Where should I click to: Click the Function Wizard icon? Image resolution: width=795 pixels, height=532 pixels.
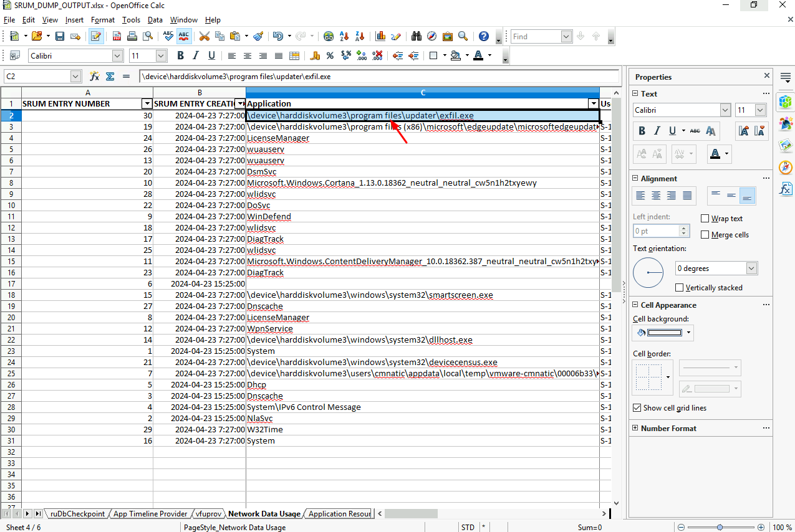(x=95, y=76)
